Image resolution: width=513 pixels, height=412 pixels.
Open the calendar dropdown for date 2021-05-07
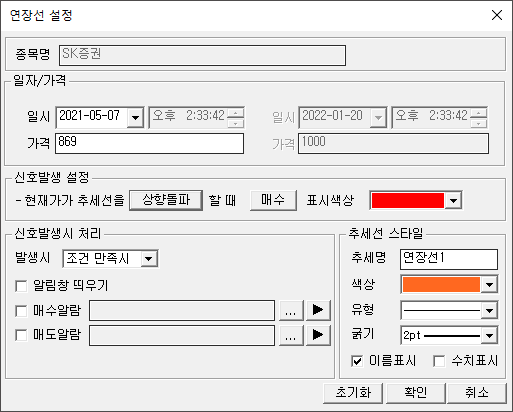(135, 117)
